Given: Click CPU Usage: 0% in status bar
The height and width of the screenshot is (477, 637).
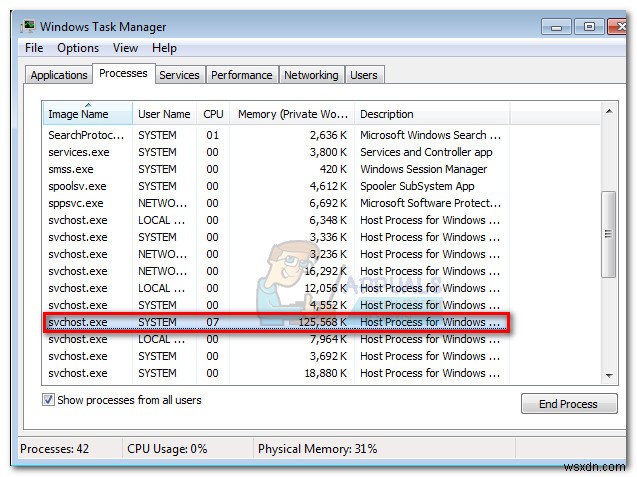Looking at the screenshot, I should click(x=167, y=449).
